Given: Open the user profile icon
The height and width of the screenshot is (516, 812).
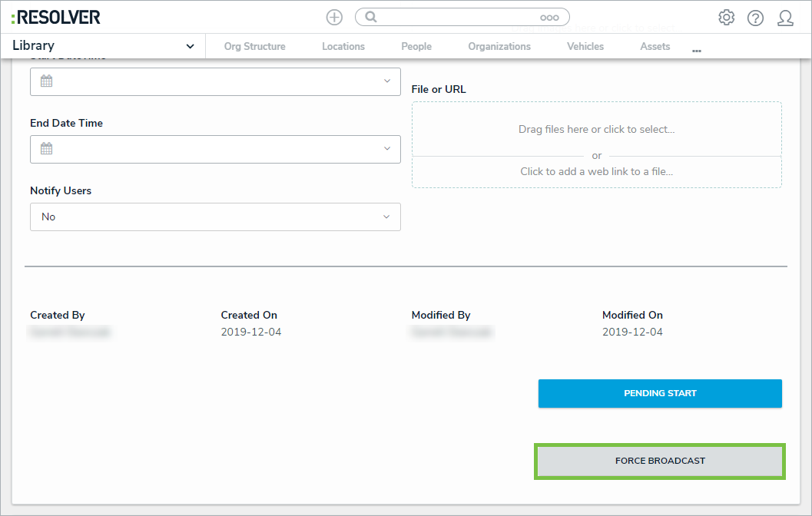Looking at the screenshot, I should click(x=785, y=18).
